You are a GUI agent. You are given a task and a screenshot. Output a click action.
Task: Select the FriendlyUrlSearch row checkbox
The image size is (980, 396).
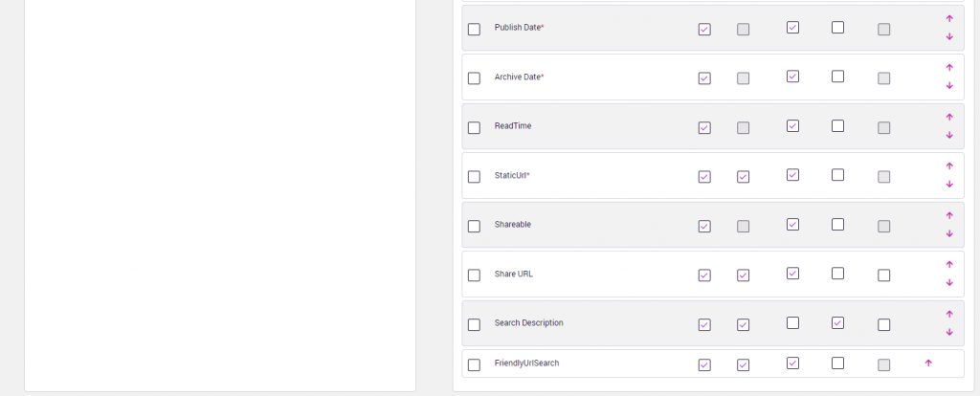(x=474, y=364)
